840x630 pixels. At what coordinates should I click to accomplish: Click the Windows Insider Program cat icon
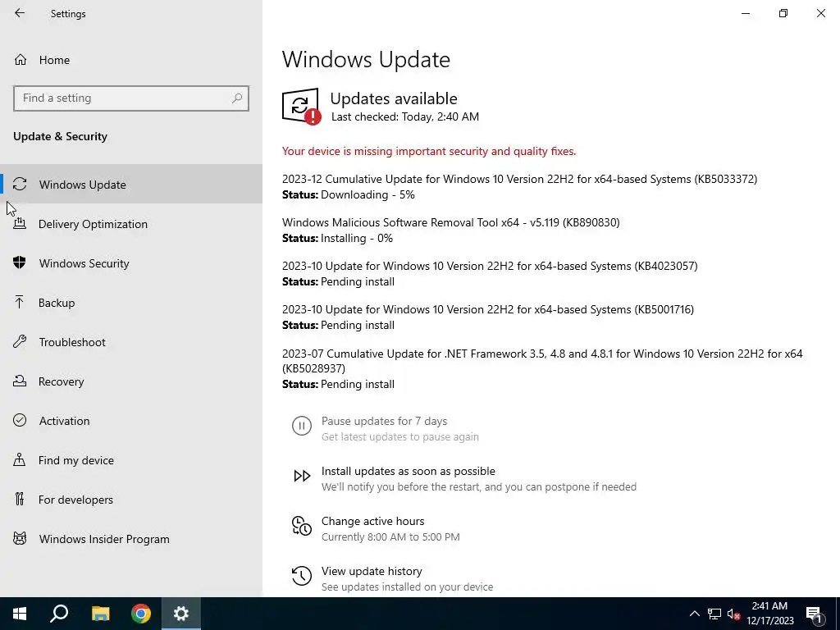click(x=20, y=538)
